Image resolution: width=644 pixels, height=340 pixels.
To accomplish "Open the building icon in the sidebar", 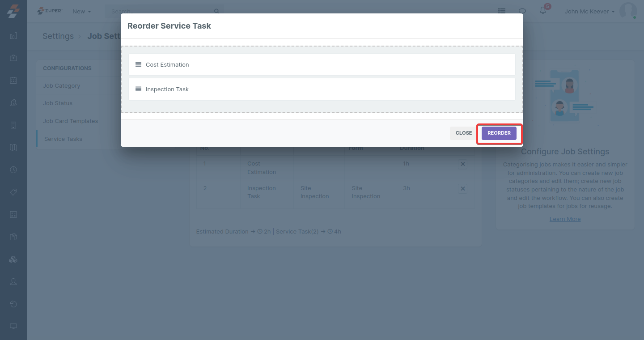I will [13, 125].
